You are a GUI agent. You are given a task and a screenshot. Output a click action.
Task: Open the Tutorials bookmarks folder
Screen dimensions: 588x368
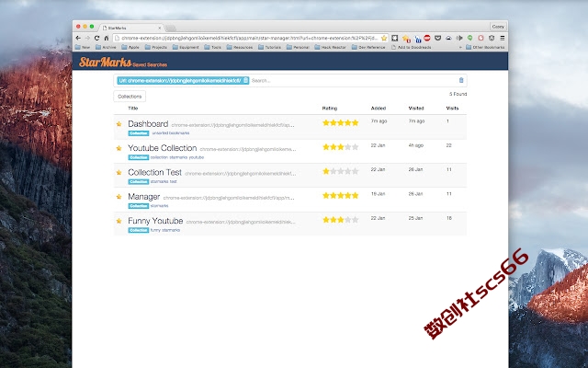(x=269, y=47)
